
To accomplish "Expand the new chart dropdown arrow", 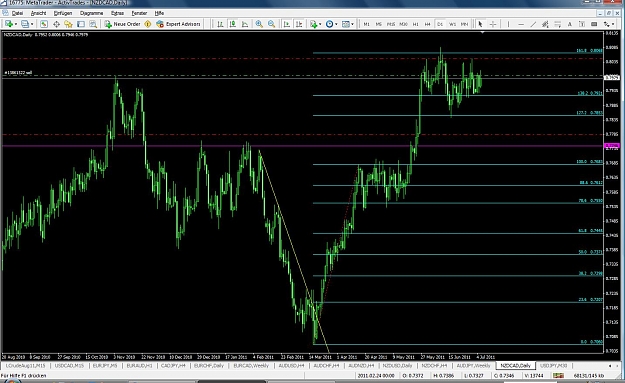I will click(x=16, y=25).
